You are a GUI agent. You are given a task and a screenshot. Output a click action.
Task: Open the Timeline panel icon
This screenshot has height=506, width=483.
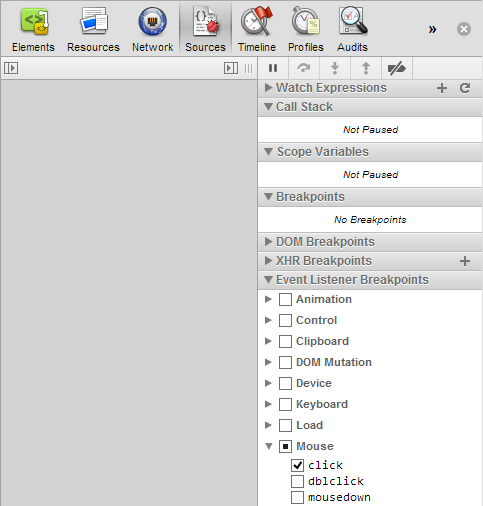point(257,21)
